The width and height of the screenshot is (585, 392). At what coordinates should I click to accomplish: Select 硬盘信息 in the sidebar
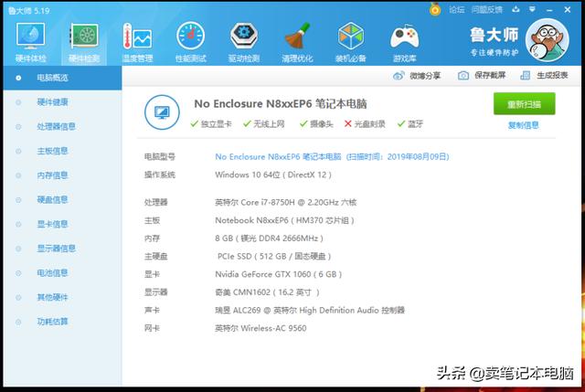point(52,199)
